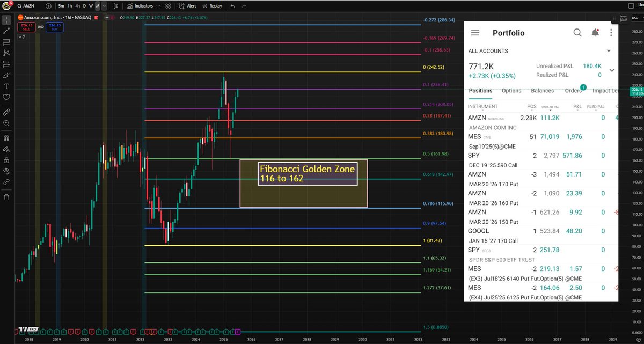Select the D daily timeframe

[84, 6]
